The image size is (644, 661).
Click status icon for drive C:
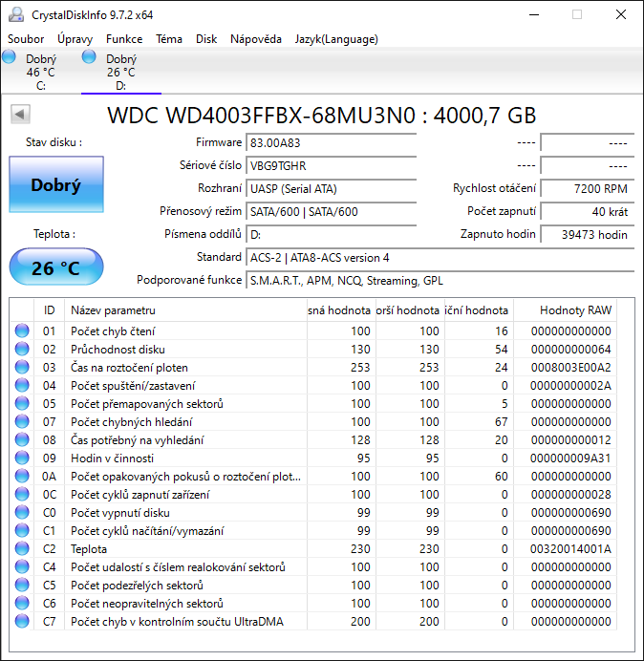coord(9,56)
